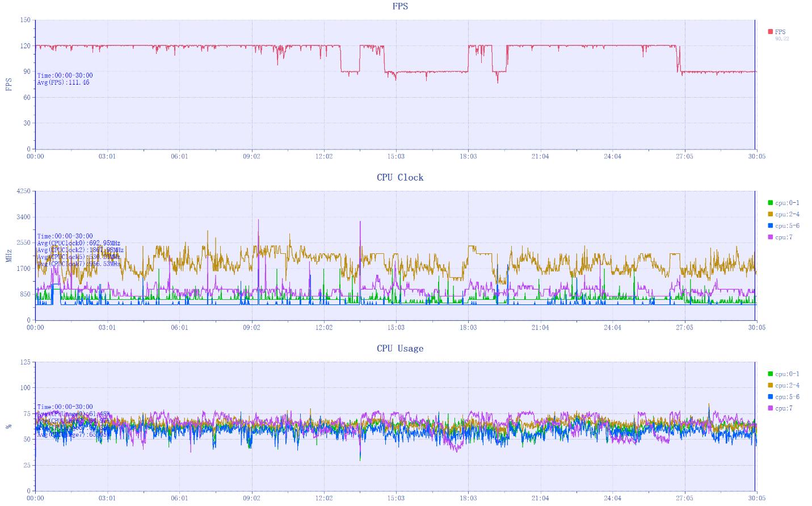Click 00:00 time label under CPU Usage chart
The width and height of the screenshot is (812, 506).
[35, 498]
